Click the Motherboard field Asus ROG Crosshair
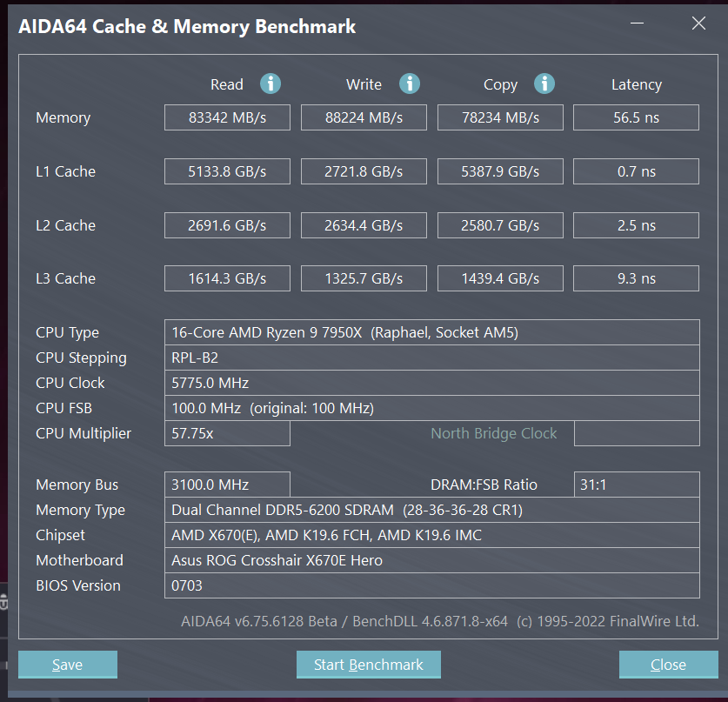This screenshot has height=702, width=728. coord(432,560)
